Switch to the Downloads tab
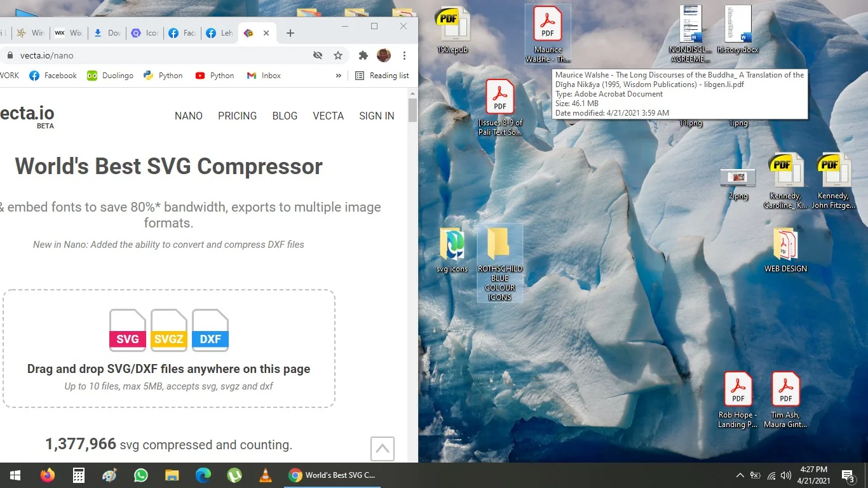Viewport: 868px width, 488px height. point(107,33)
